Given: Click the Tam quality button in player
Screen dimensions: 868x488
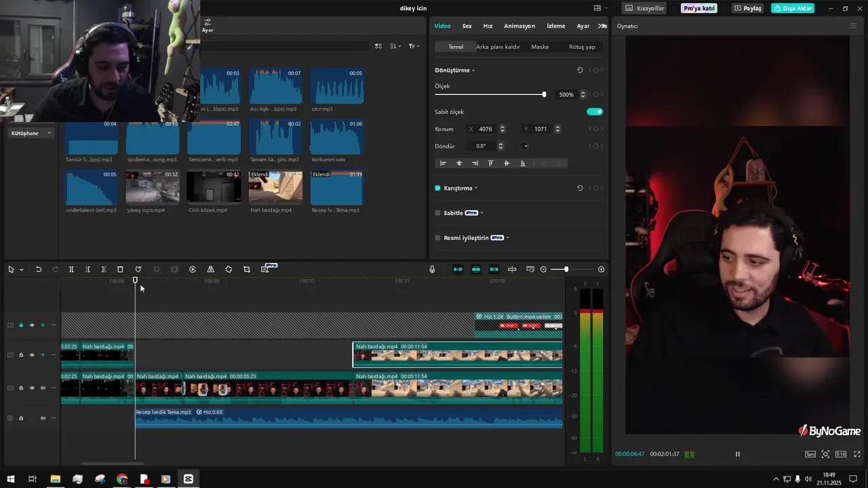Looking at the screenshot, I should pyautogui.click(x=810, y=454).
